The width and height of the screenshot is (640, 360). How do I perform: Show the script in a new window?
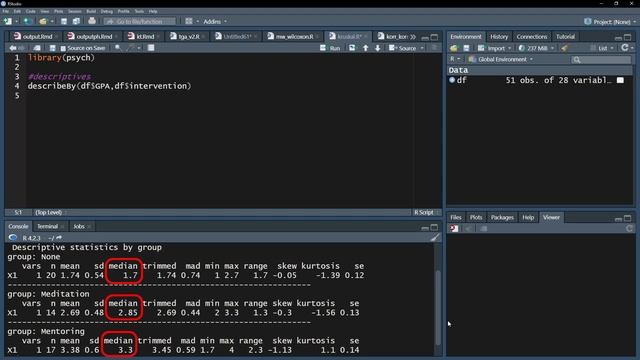[36, 48]
